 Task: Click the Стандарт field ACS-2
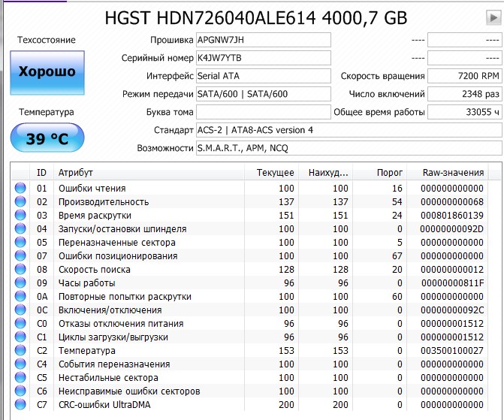click(x=349, y=130)
